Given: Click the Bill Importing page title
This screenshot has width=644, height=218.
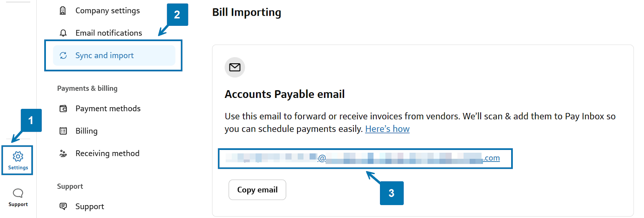Looking at the screenshot, I should [x=247, y=12].
